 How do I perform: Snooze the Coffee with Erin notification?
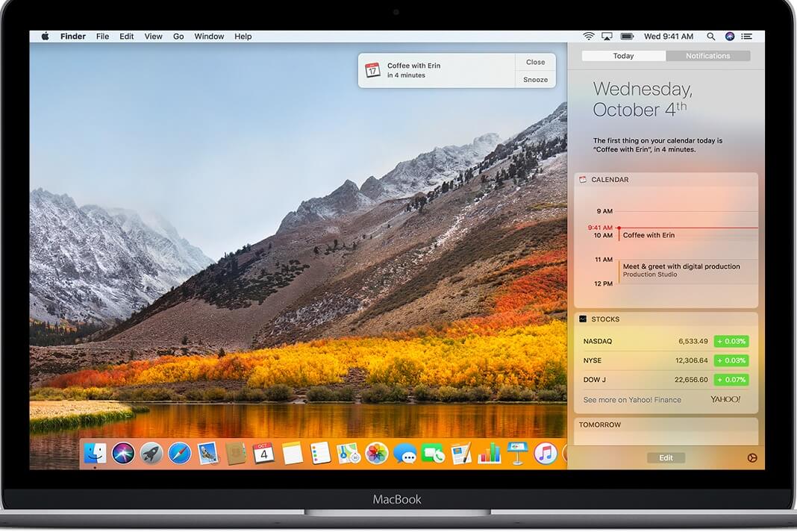tap(535, 80)
